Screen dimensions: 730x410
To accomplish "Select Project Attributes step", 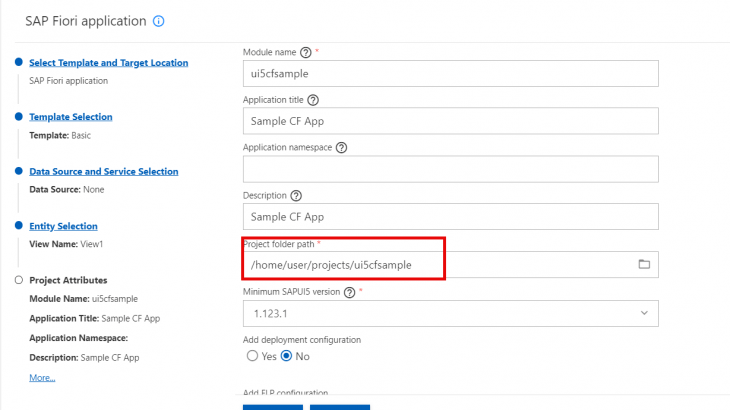I will pos(68,280).
